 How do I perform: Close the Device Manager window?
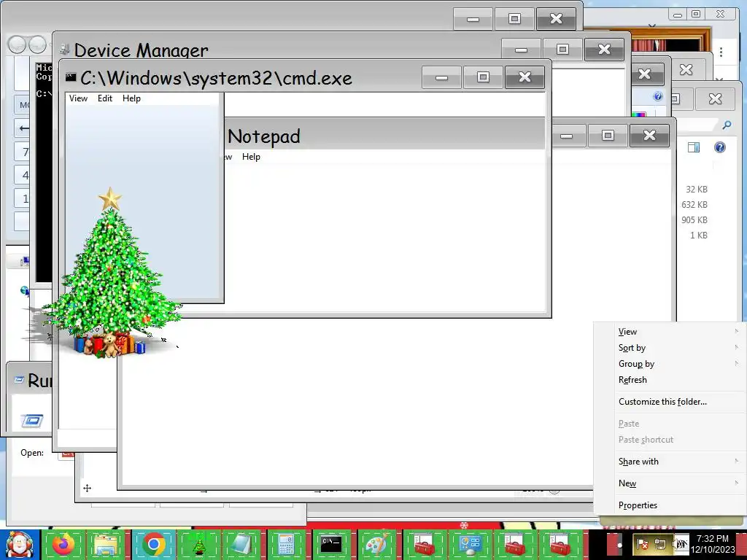point(604,49)
